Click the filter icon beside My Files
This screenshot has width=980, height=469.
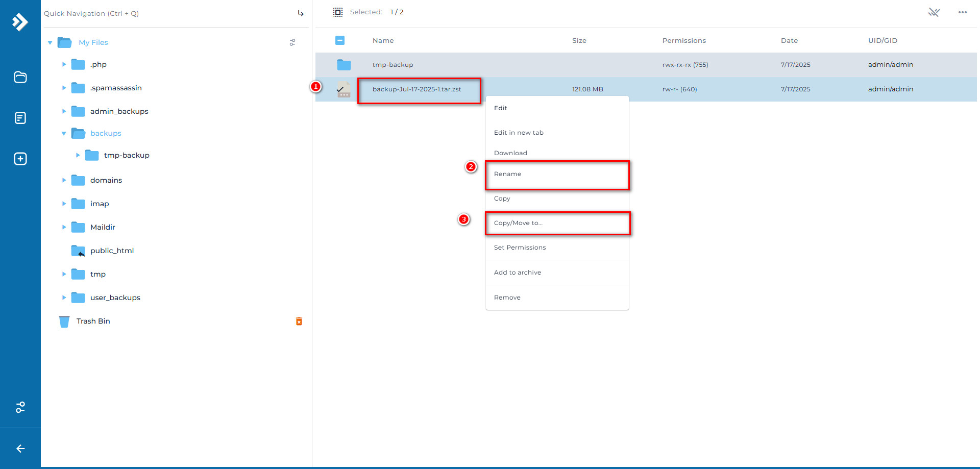(x=292, y=42)
